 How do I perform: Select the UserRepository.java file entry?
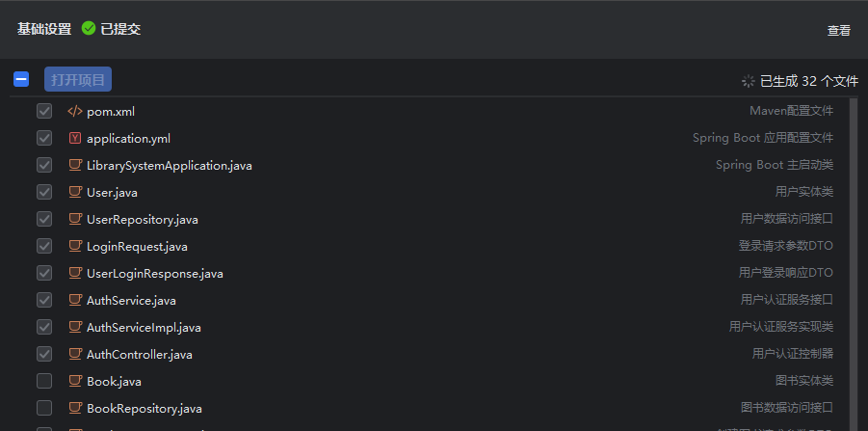click(142, 219)
